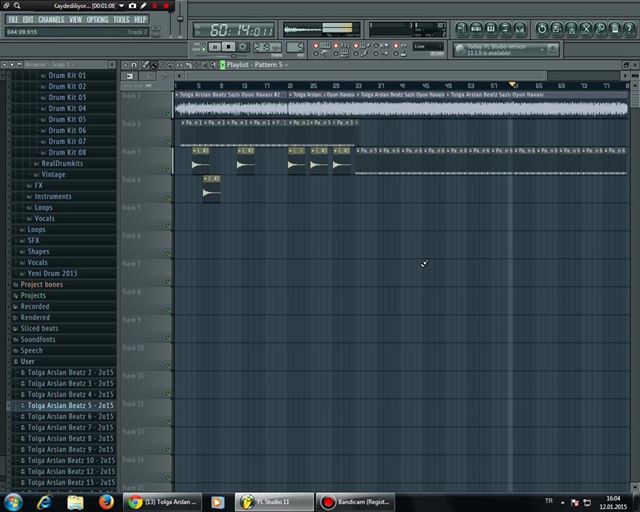Open Firefox from the taskbar

coord(106,502)
